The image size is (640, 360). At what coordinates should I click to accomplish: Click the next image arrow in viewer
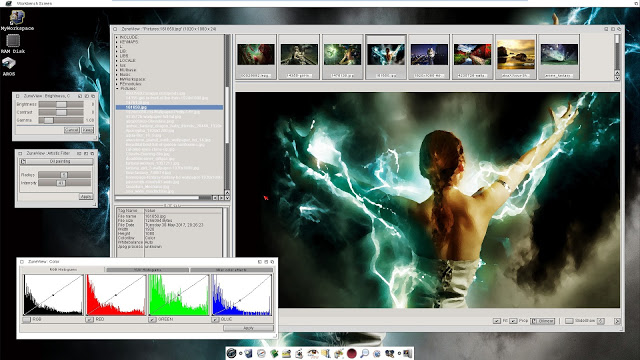point(617,321)
